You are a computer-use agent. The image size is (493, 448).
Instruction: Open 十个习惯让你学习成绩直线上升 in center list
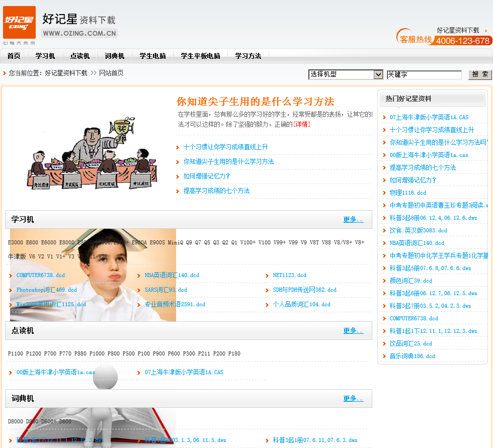tap(225, 147)
